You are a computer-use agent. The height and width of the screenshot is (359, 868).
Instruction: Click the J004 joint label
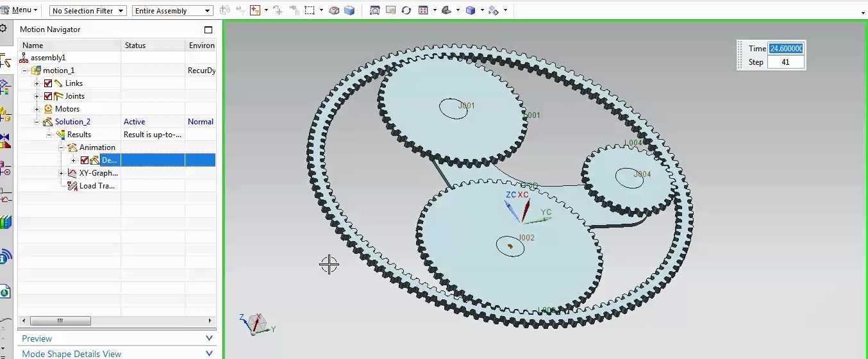[x=642, y=174]
